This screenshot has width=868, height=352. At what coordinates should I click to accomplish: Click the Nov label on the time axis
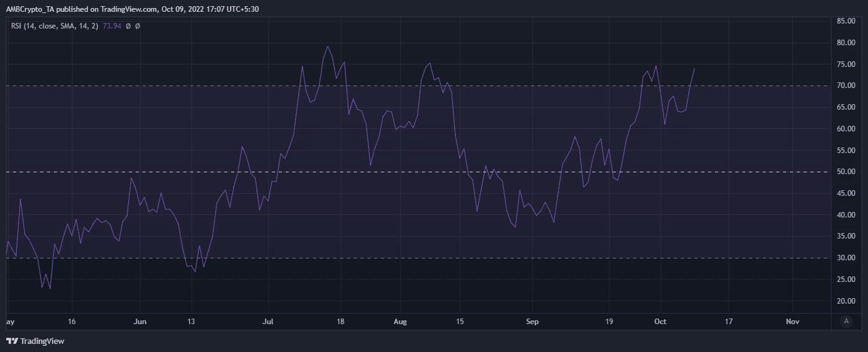[792, 322]
